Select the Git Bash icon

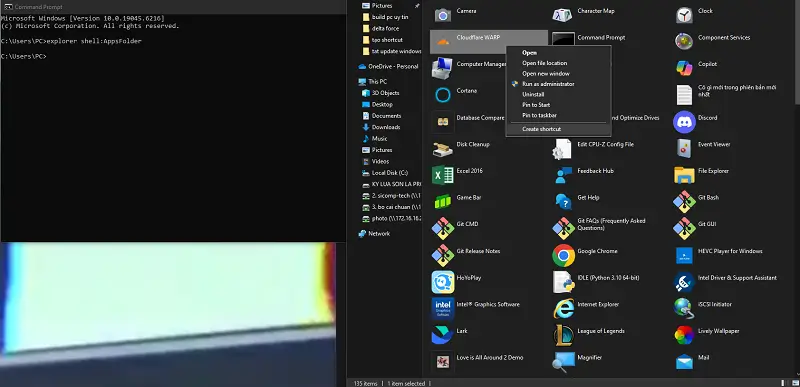684,201
